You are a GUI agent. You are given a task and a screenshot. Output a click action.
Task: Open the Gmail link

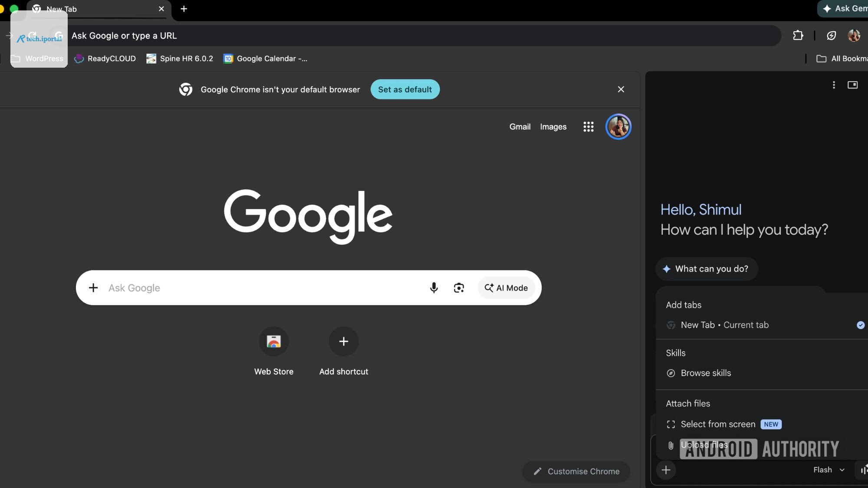point(520,127)
